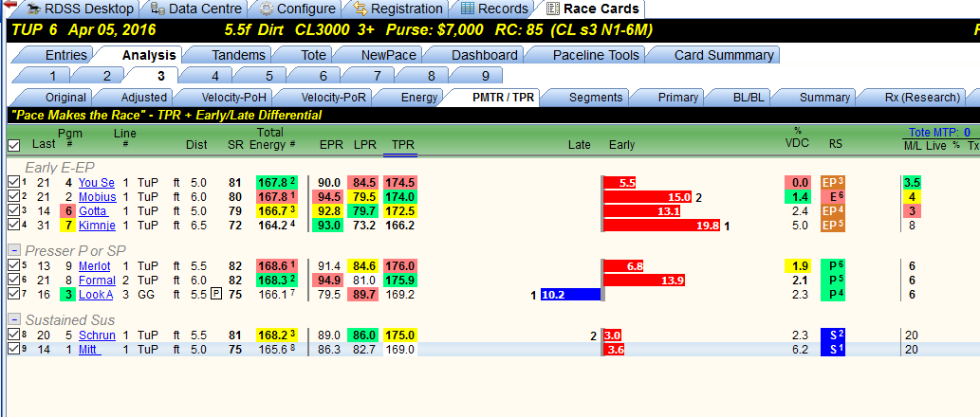980x417 pixels.
Task: Collapse the Presser P or SP group
Action: (x=13, y=251)
